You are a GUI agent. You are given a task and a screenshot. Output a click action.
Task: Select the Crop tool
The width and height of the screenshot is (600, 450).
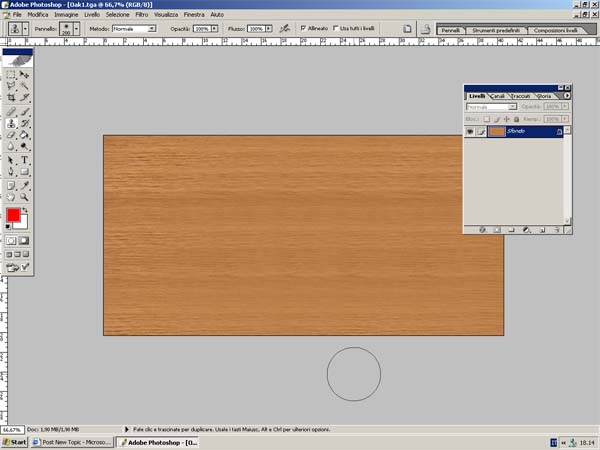pyautogui.click(x=11, y=98)
